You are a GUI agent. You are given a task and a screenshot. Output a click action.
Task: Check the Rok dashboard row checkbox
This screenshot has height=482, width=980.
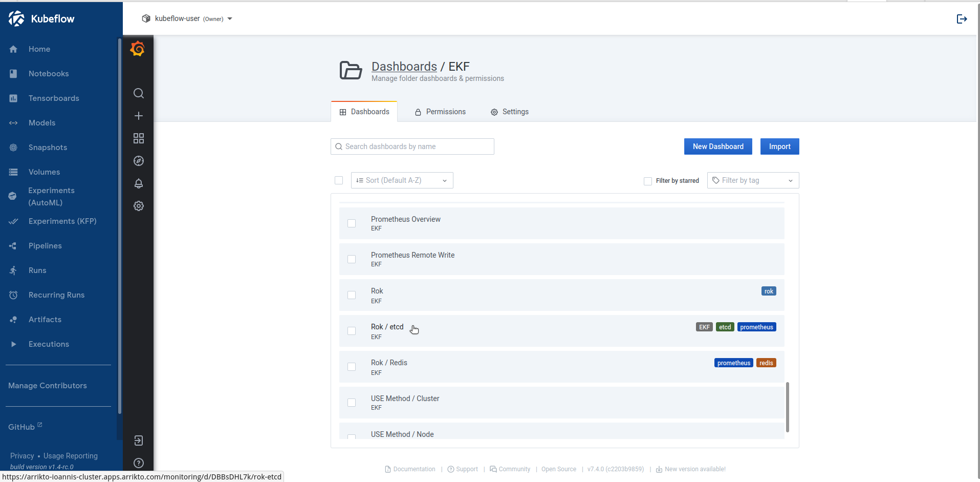[x=352, y=295]
